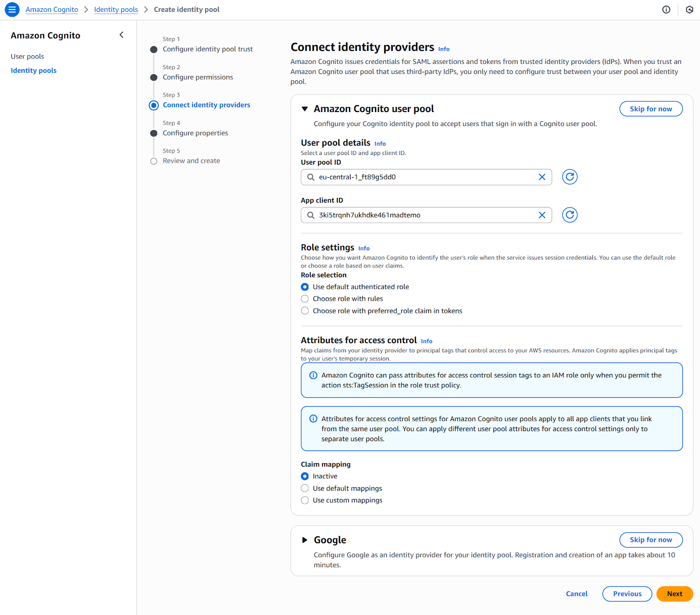700x615 pixels.
Task: Go to Step 5 Review and create
Action: 191,161
